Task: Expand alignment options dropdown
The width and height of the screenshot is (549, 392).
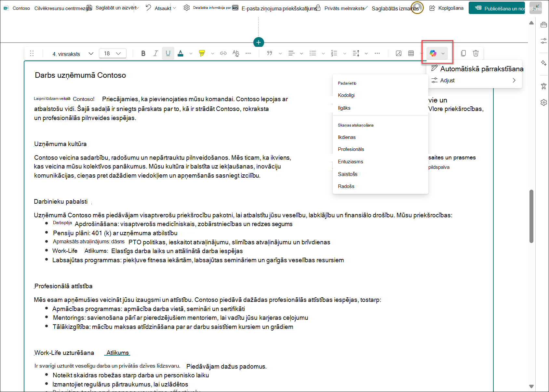Action: click(x=301, y=53)
